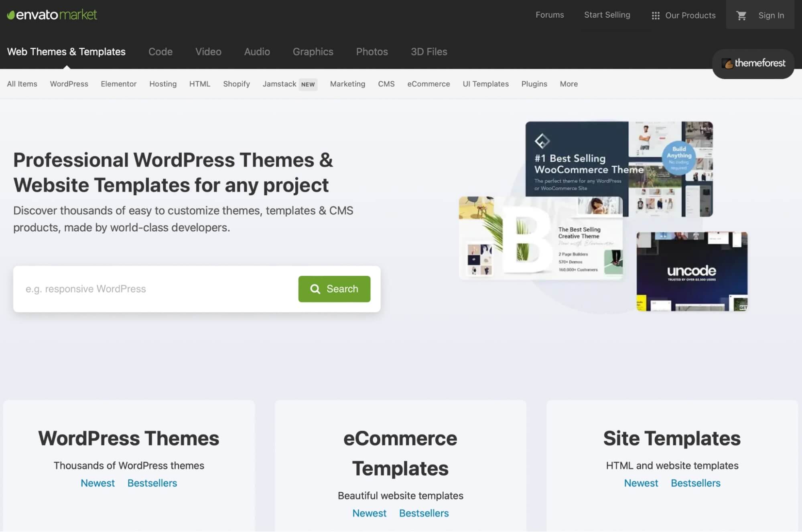This screenshot has height=532, width=802.
Task: Click the Our Products grid icon
Action: point(656,16)
